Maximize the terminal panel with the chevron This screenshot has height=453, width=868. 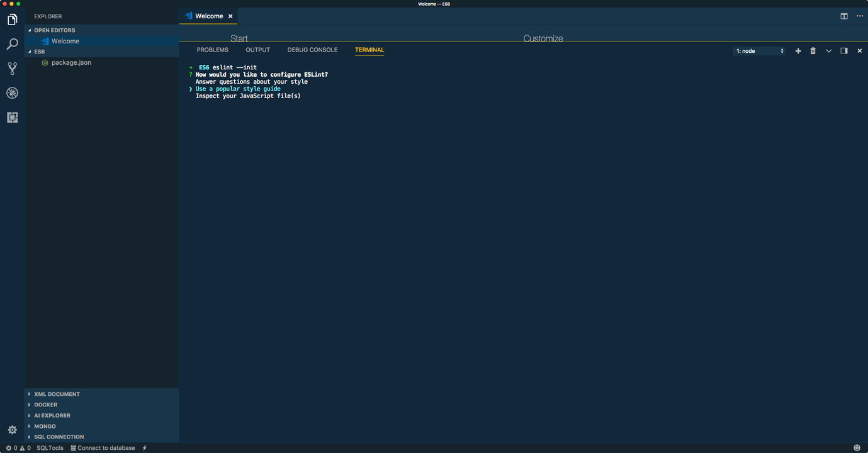click(828, 51)
